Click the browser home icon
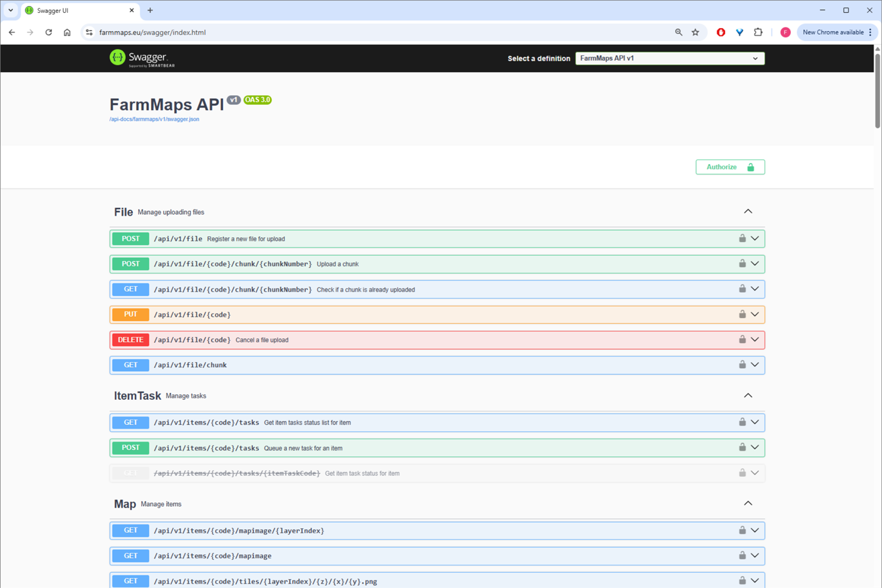The height and width of the screenshot is (588, 882). tap(67, 32)
